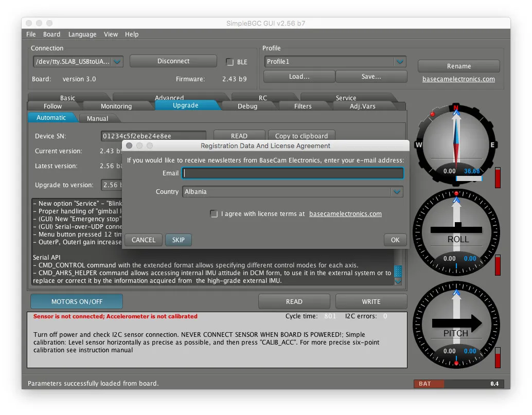Agree to the license terms checkbox
The image size is (532, 415).
pos(214,214)
